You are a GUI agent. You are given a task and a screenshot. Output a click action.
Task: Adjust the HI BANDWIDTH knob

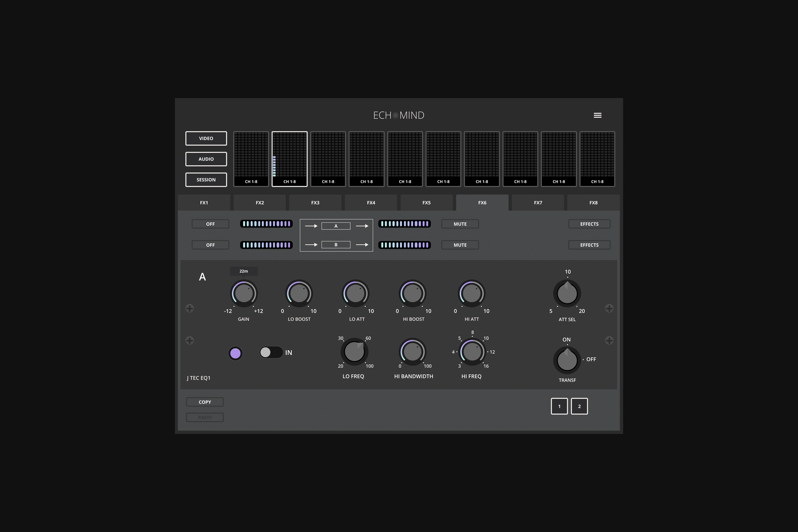click(412, 352)
